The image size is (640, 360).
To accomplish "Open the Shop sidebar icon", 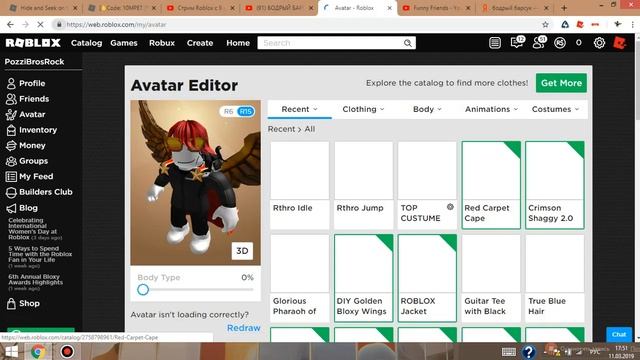I will pyautogui.click(x=11, y=304).
